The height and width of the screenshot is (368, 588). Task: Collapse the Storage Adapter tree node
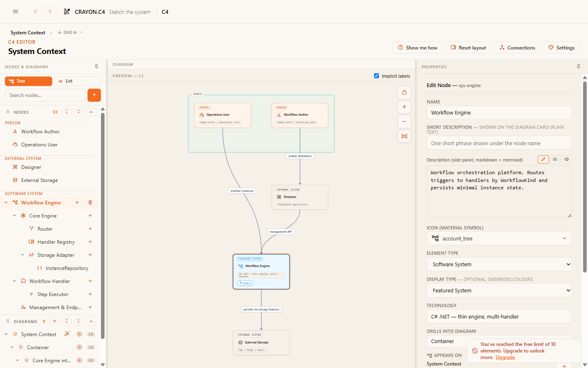22,255
